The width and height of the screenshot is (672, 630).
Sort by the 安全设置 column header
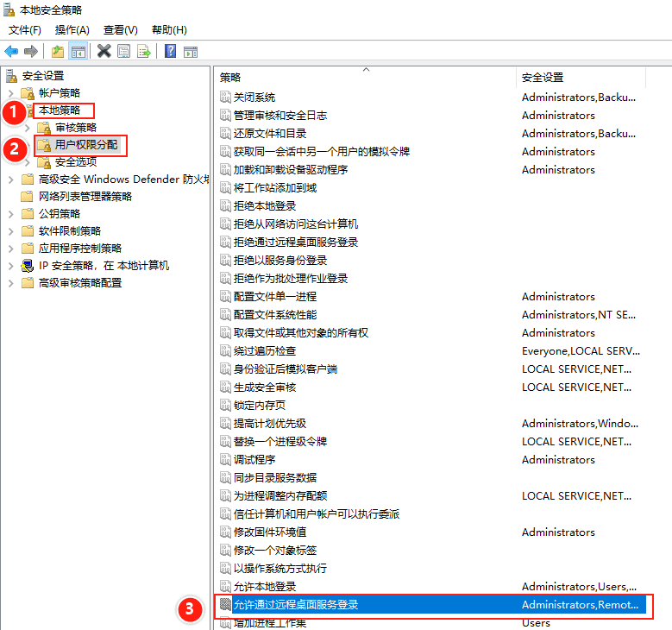tap(581, 78)
